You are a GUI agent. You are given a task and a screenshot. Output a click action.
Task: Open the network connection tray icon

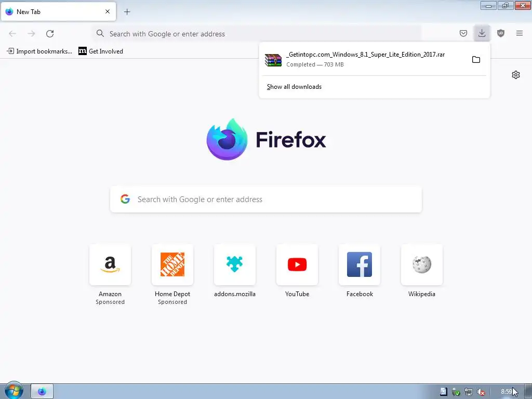(x=469, y=392)
